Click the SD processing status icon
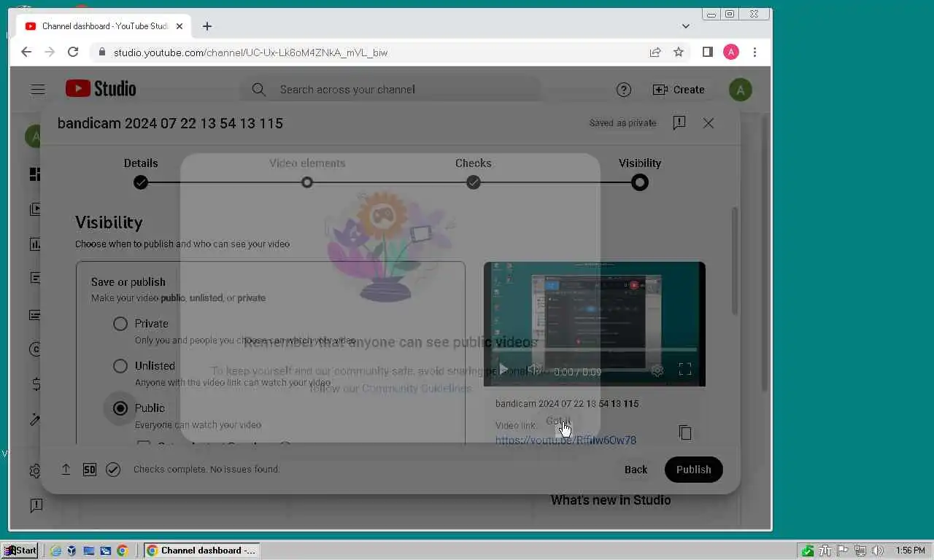 [x=90, y=470]
